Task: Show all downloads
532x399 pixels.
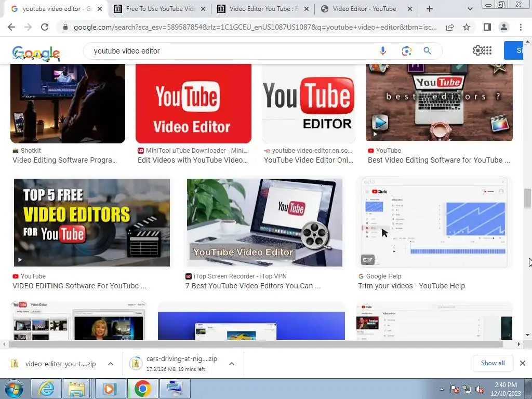Action: coord(493,363)
